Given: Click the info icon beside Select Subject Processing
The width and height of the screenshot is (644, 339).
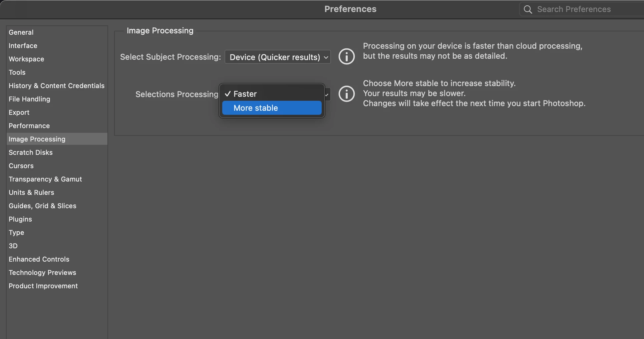Looking at the screenshot, I should (x=346, y=57).
